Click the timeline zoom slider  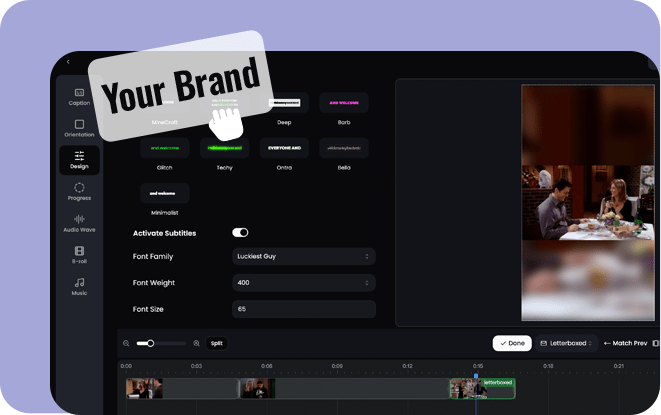point(160,343)
